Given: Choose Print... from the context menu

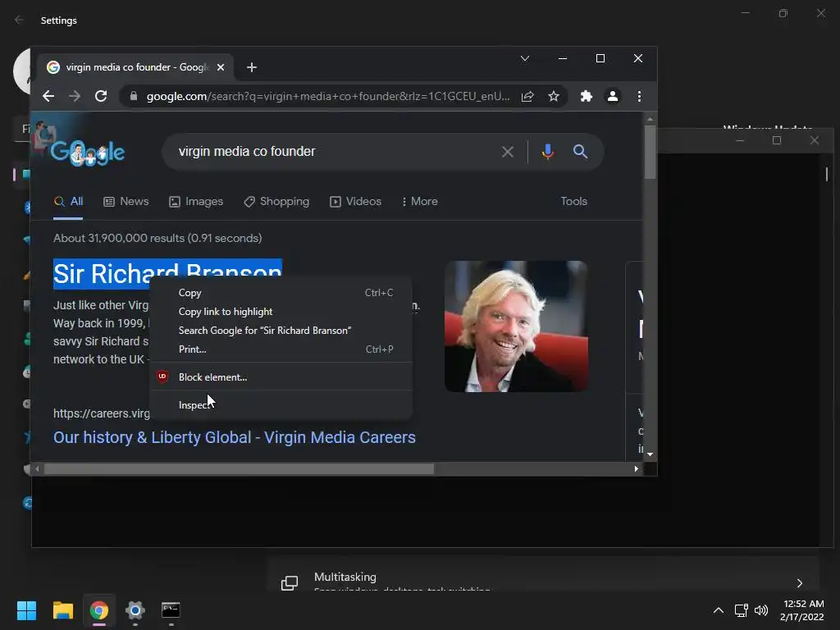Looking at the screenshot, I should tap(281, 349).
